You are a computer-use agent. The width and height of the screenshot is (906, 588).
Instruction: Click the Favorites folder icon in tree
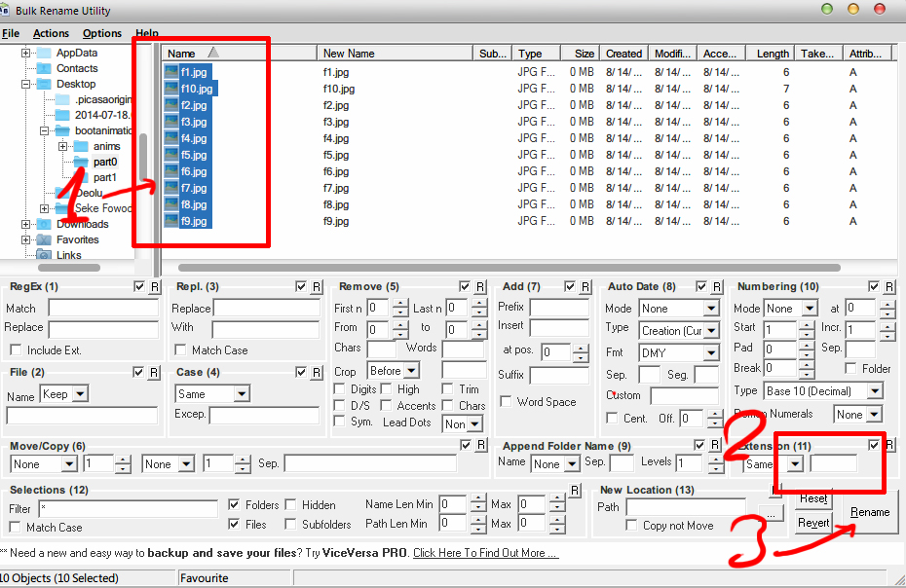pyautogui.click(x=44, y=239)
